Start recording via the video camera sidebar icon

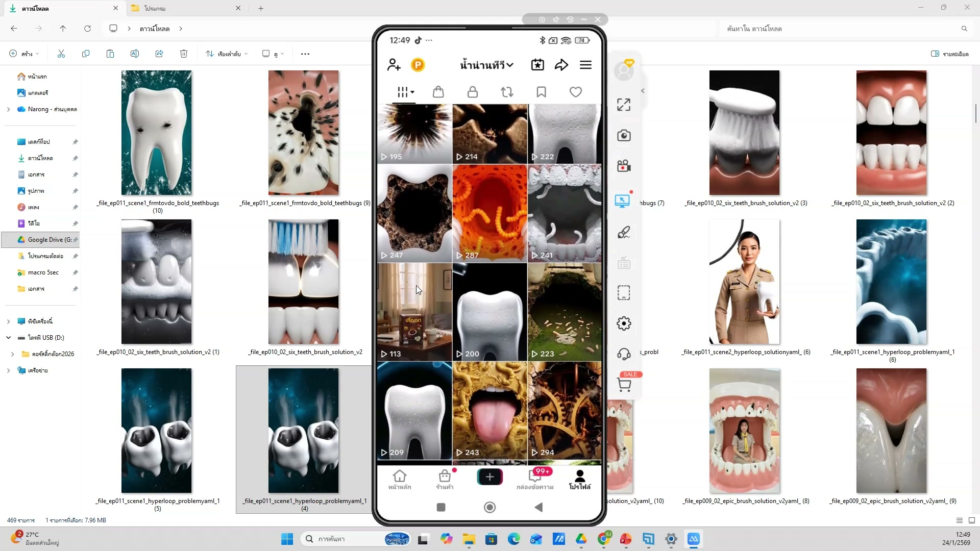[x=624, y=166]
